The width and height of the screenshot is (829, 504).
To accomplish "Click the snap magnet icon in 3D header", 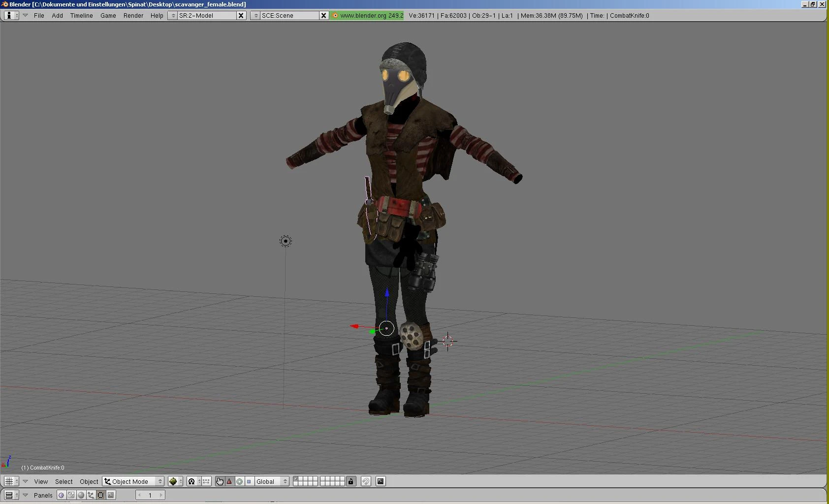I will (x=366, y=481).
